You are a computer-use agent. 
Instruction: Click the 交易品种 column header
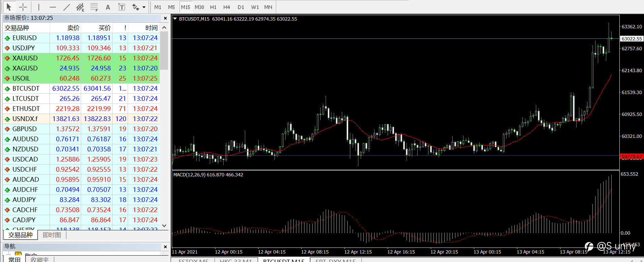coord(26,28)
